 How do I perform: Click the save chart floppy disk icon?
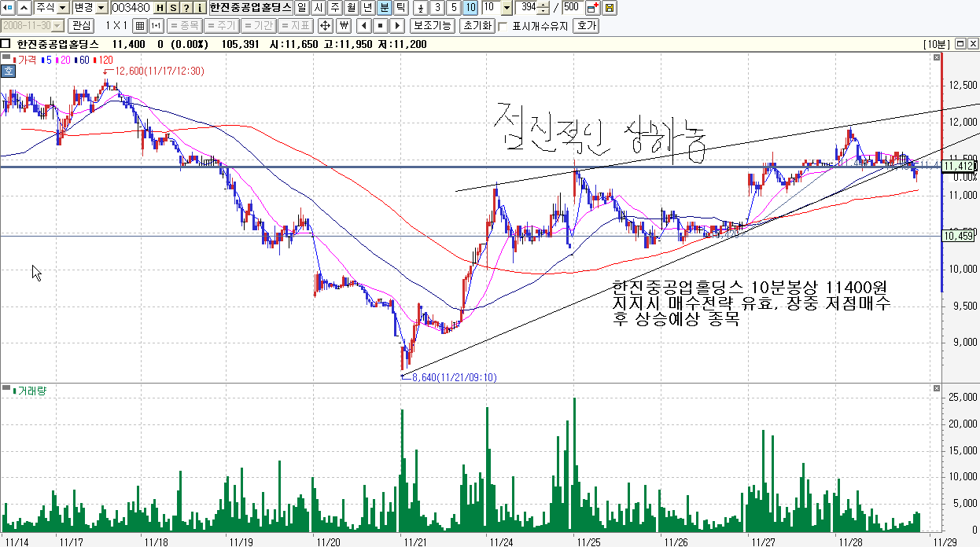coord(609,8)
